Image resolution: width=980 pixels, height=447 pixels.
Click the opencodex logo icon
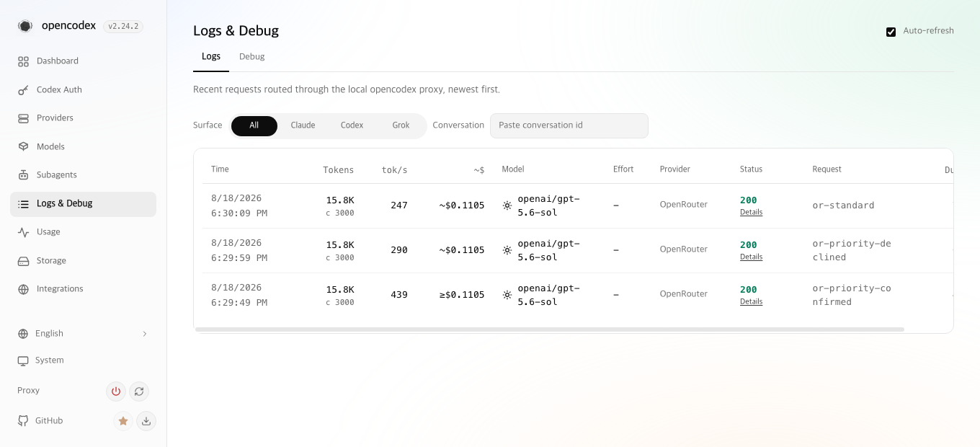click(x=25, y=26)
